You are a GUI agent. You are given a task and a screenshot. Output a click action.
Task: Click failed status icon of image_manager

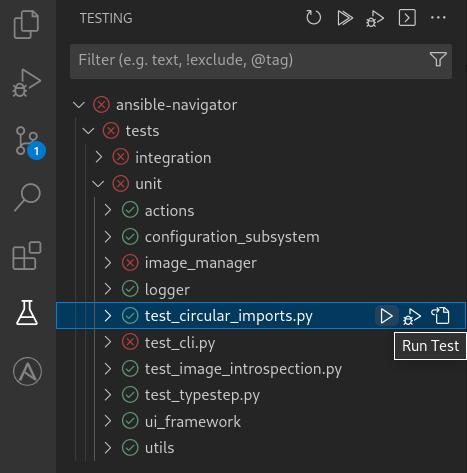[130, 263]
